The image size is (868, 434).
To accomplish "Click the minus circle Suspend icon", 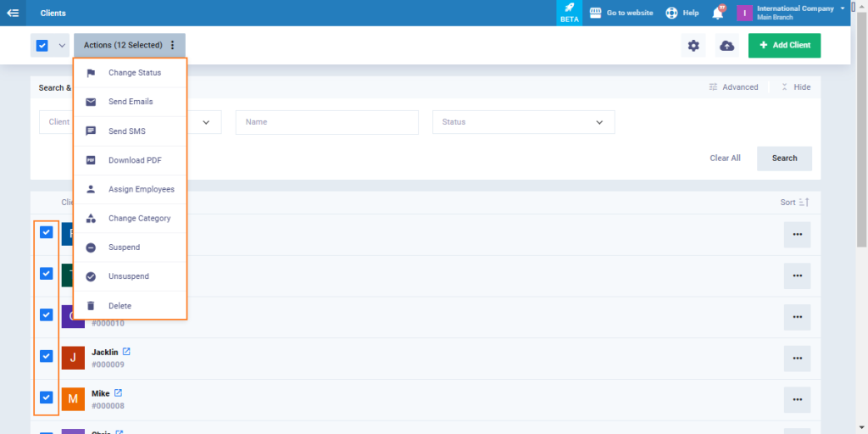I will [x=91, y=248].
